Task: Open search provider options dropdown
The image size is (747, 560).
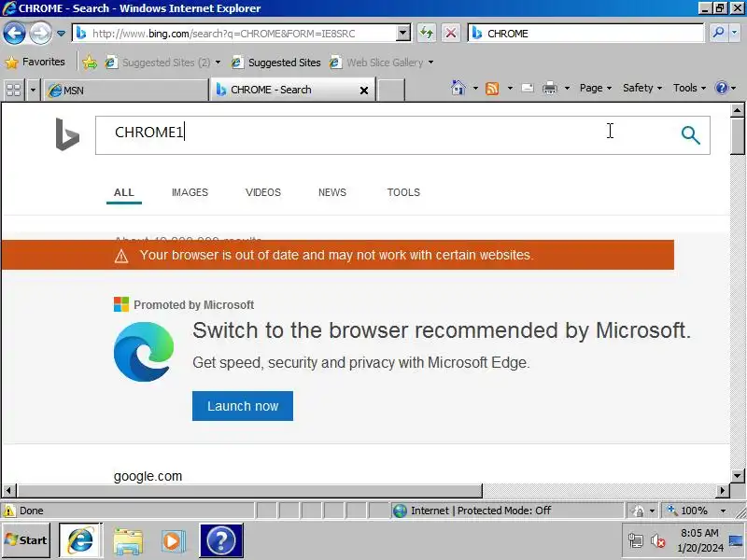Action: 735,33
